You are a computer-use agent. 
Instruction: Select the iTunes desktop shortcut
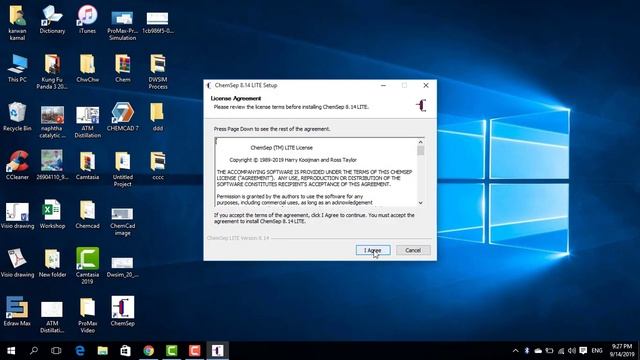coord(87,20)
